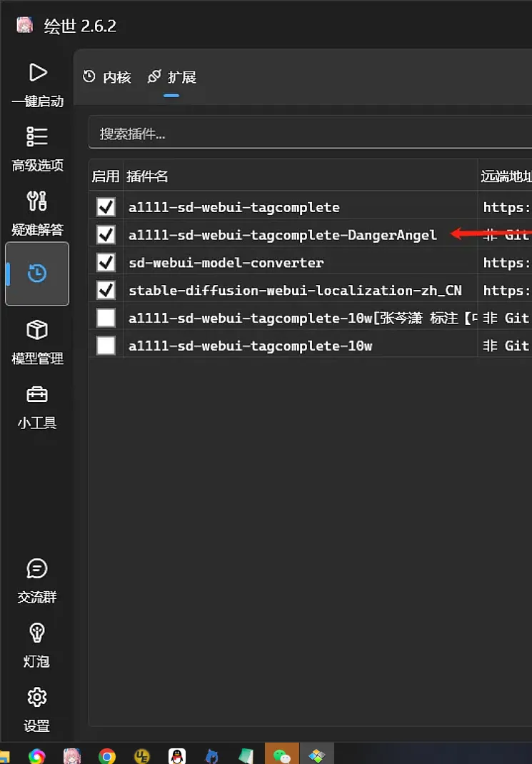This screenshot has height=764, width=532.
Task: Open the 一键启动 play icon
Action: point(37,73)
